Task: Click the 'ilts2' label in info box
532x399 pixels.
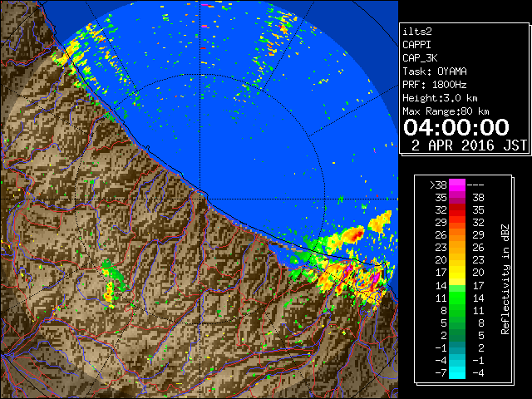Action: click(x=417, y=32)
